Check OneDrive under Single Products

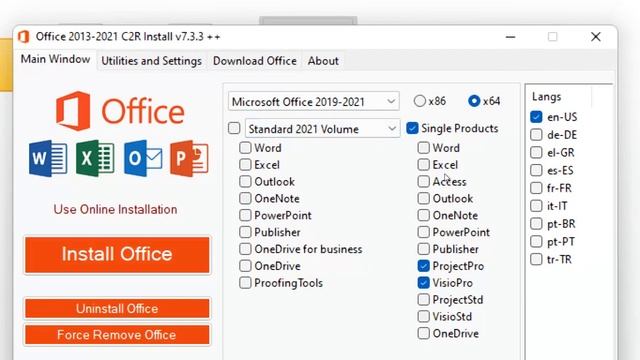coord(448,333)
